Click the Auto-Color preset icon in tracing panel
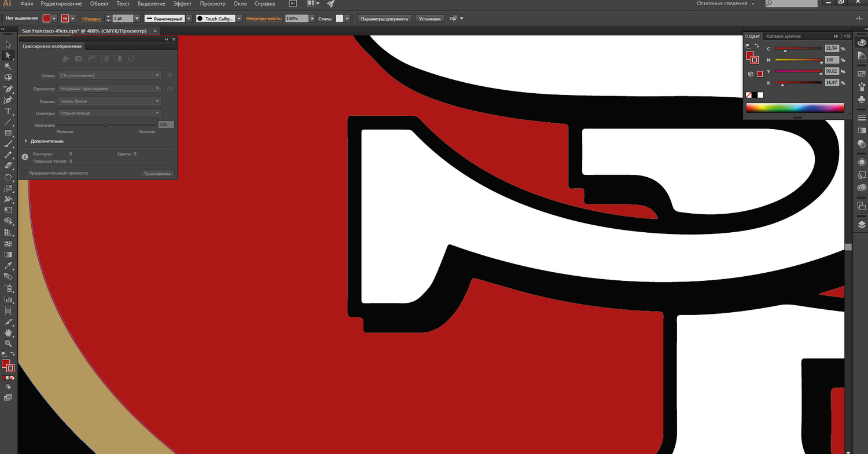The height and width of the screenshot is (454, 868). click(x=65, y=58)
